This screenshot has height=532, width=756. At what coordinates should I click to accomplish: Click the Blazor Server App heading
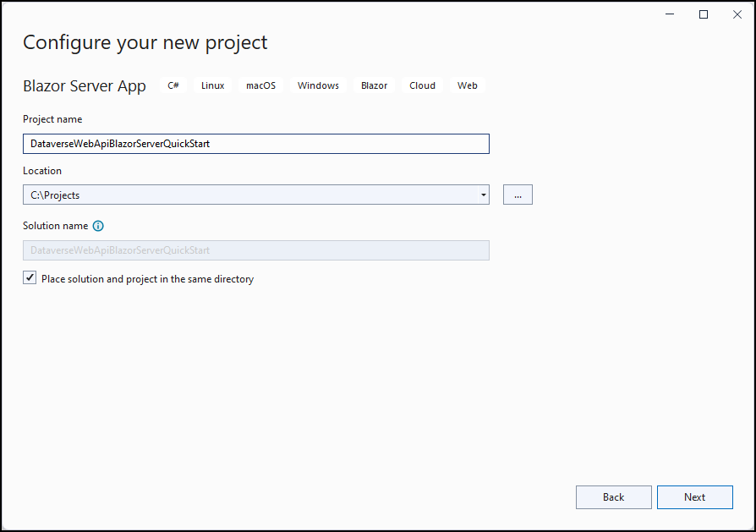85,85
